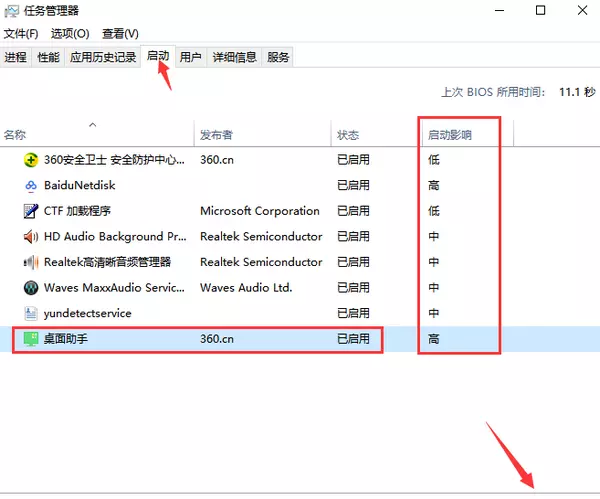Screen dimensions: 600x499
Task: Click 已启用 status of 桌面助手
Action: point(353,339)
